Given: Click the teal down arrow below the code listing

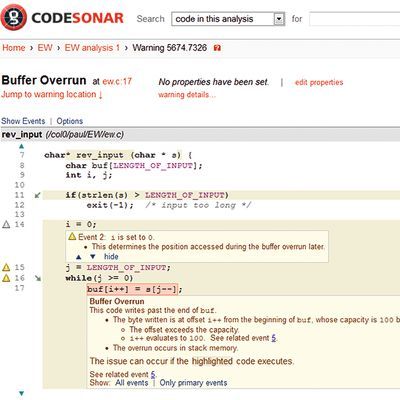Looking at the screenshot, I should pos(22,393).
